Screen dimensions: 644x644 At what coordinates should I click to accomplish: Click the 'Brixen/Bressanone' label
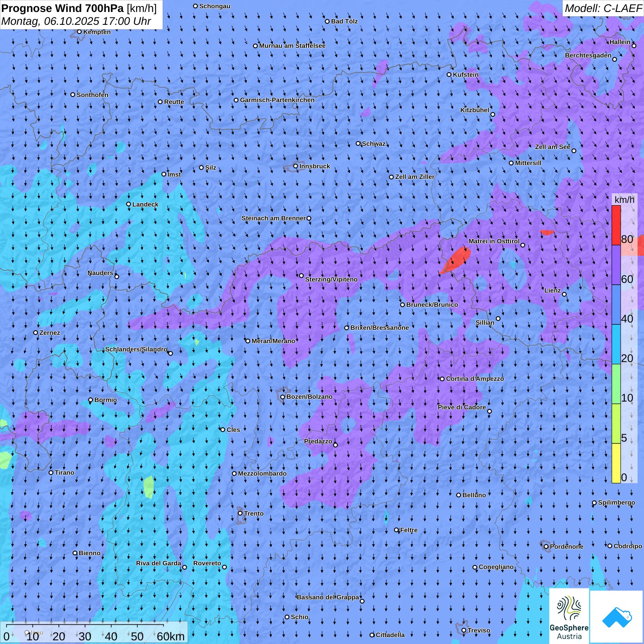coord(379,328)
